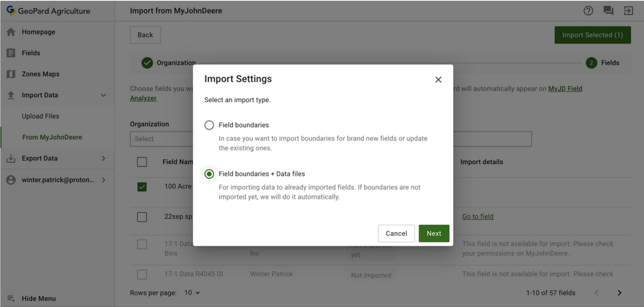Viewport: 644px width, 307px height.
Task: Open the Homepage menu item
Action: tap(38, 32)
